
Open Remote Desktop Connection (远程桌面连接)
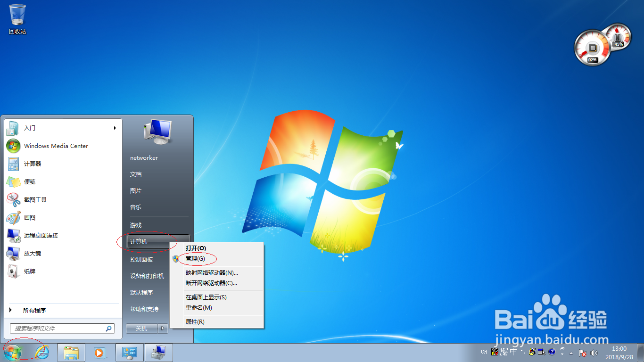(x=64, y=236)
